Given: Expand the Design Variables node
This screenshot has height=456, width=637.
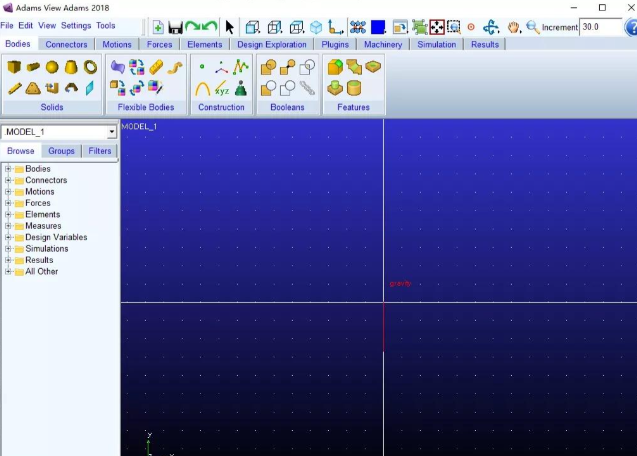Looking at the screenshot, I should pos(8,237).
